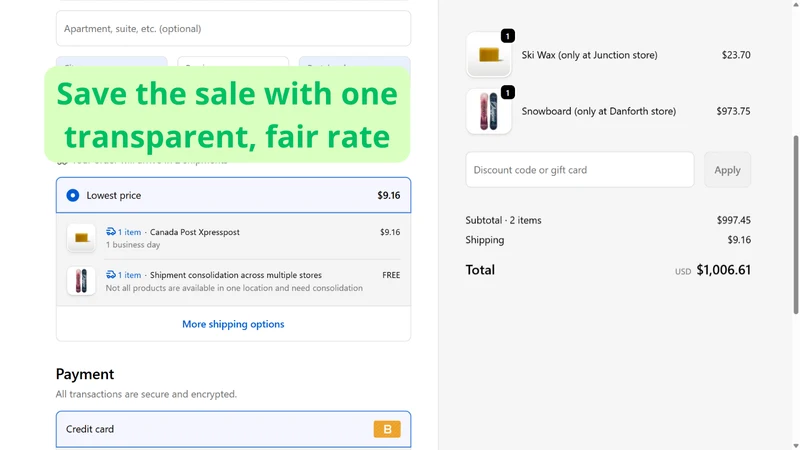Click the Ski Wax thumbnail in shipping options
This screenshot has height=450, width=800.
coord(81,238)
